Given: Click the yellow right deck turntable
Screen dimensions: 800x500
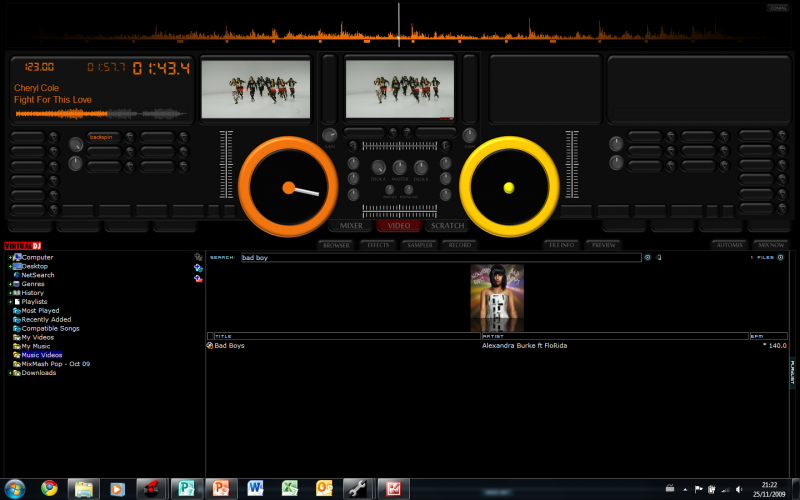Looking at the screenshot, I should [509, 187].
